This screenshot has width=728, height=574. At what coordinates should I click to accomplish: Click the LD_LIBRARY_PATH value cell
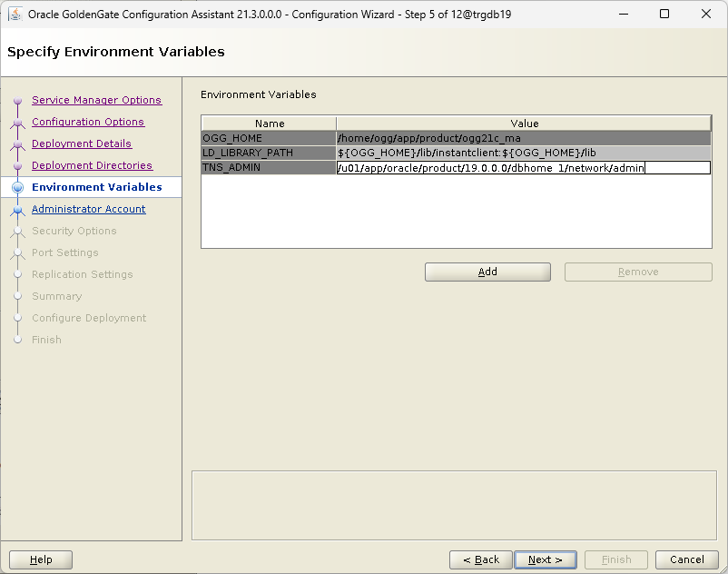(x=524, y=153)
